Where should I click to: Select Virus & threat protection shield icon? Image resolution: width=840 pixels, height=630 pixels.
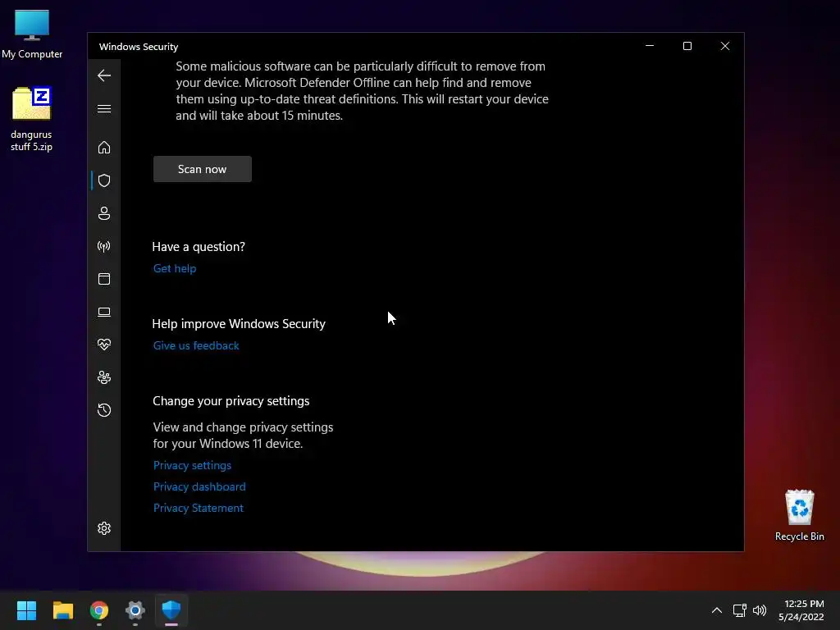tap(104, 180)
